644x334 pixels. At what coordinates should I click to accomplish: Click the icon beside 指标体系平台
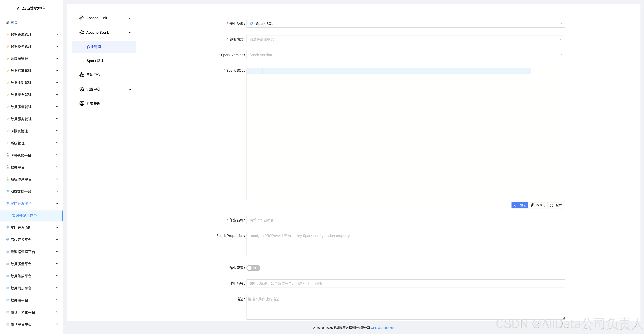click(8, 179)
